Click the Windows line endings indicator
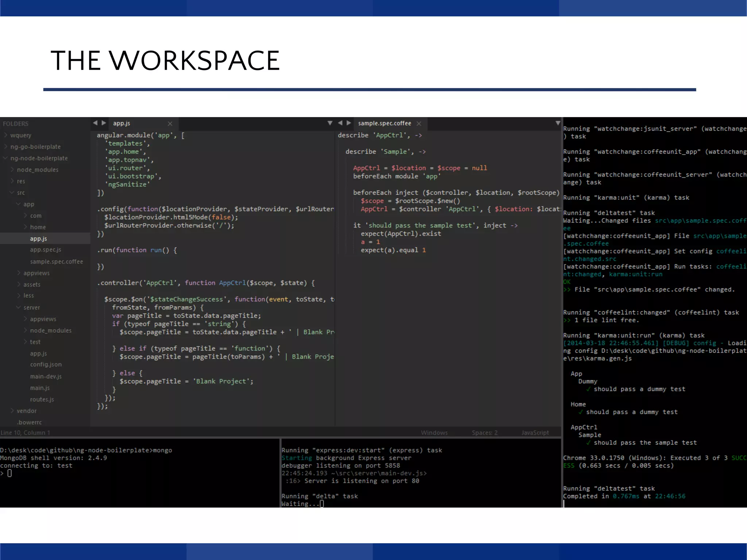 pos(434,432)
